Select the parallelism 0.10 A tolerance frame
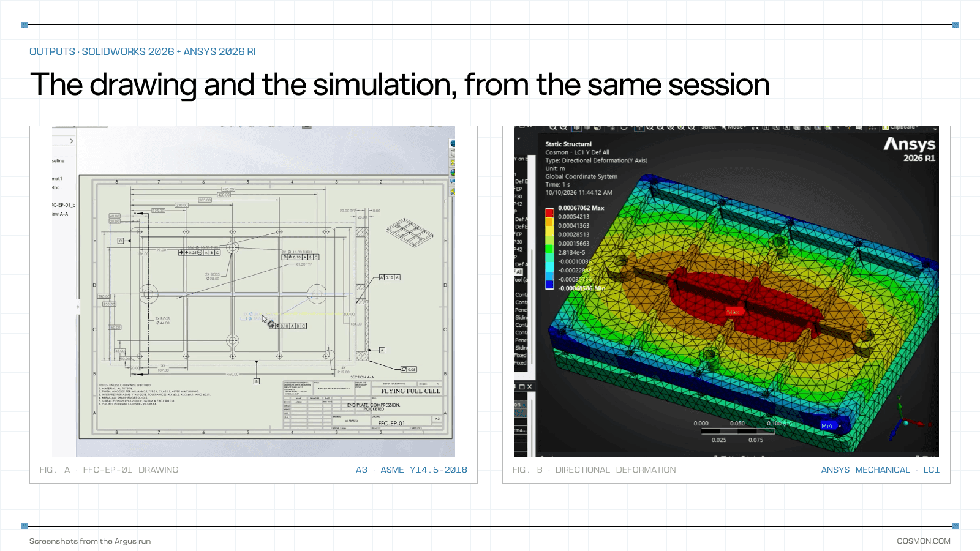Screen dimensions: 980x551 click(390, 277)
